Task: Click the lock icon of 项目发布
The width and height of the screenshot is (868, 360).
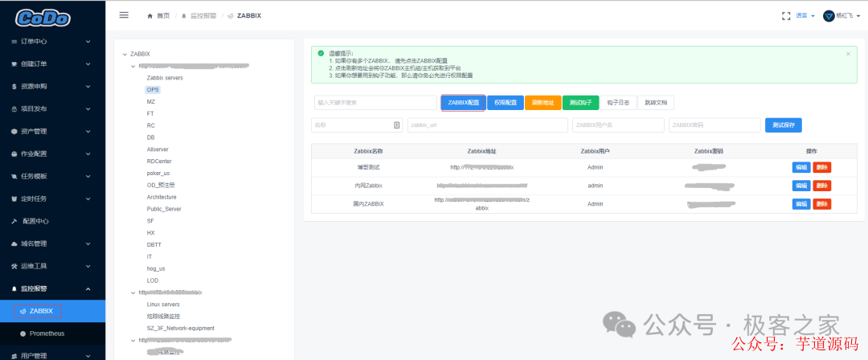Action: 14,109
